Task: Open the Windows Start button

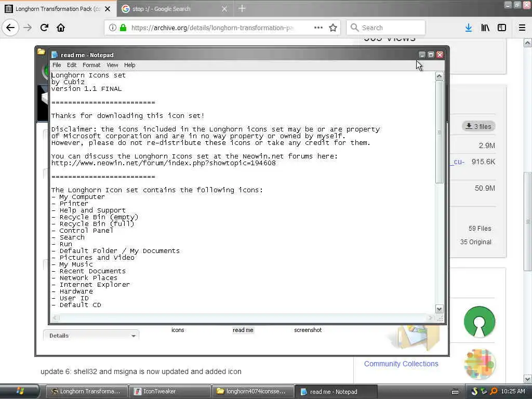Action: pos(20,391)
